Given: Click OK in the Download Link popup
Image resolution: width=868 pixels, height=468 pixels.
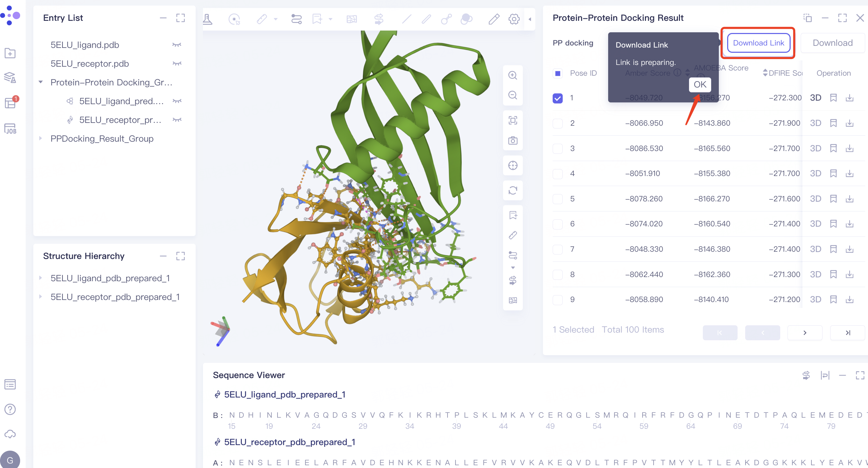Looking at the screenshot, I should pos(700,84).
